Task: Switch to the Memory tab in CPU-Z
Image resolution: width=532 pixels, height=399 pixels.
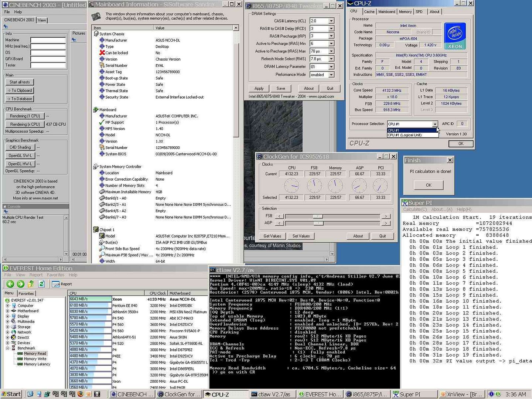Action: 405,12
